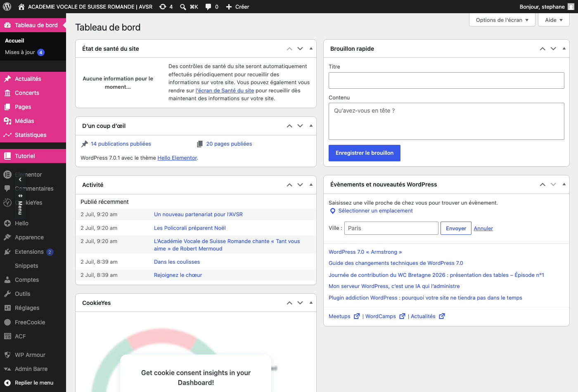This screenshot has height=392, width=578.
Task: Toggle the Brouillon rapide panel
Action: 564,48
